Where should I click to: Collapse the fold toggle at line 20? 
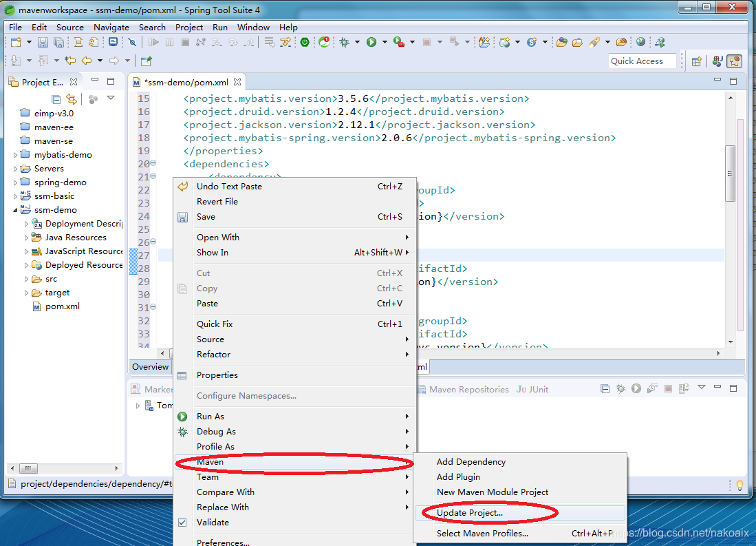click(x=153, y=164)
